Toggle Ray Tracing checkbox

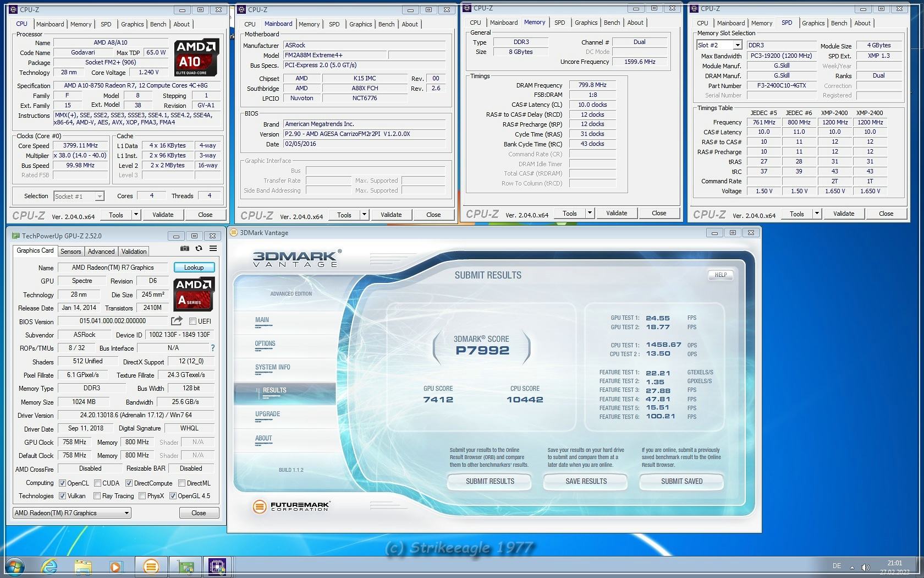coord(97,495)
